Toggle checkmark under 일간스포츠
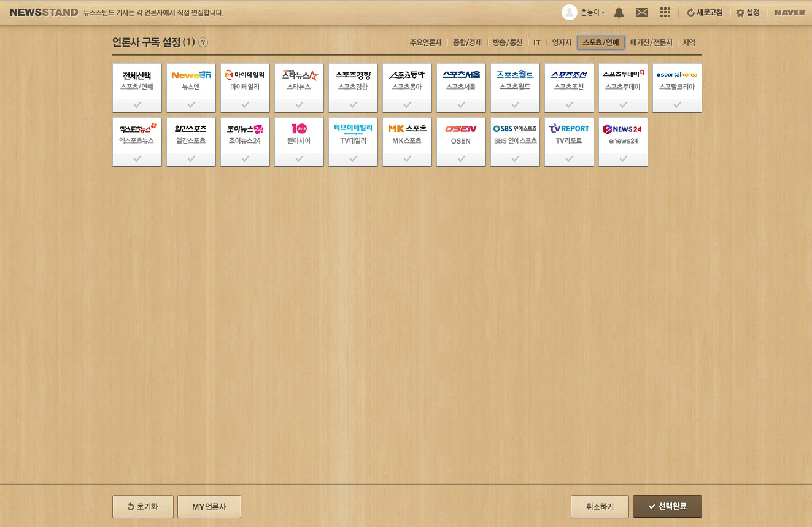The image size is (812, 527). tap(191, 159)
